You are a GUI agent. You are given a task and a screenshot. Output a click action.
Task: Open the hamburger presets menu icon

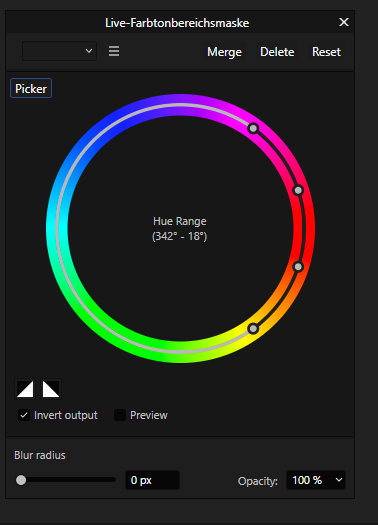114,51
